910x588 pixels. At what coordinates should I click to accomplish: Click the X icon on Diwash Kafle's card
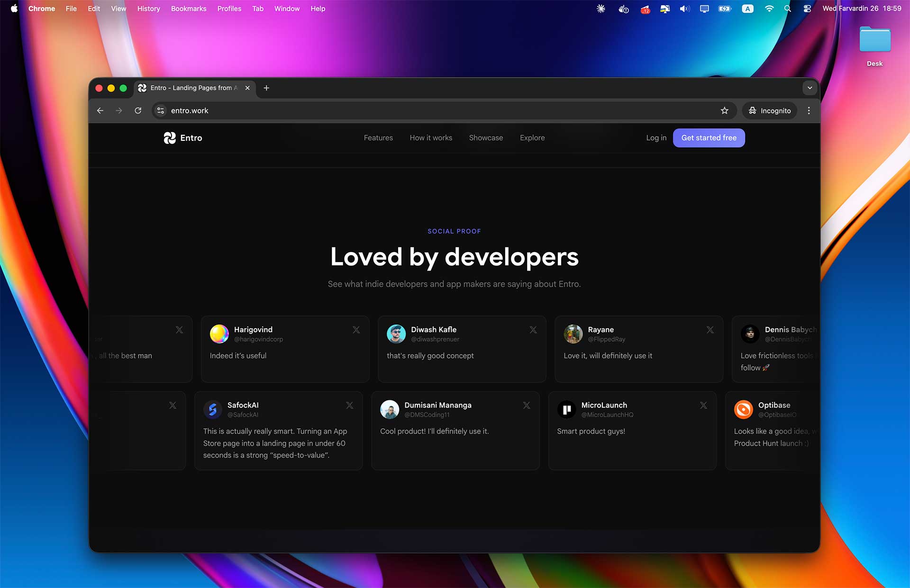coord(533,330)
